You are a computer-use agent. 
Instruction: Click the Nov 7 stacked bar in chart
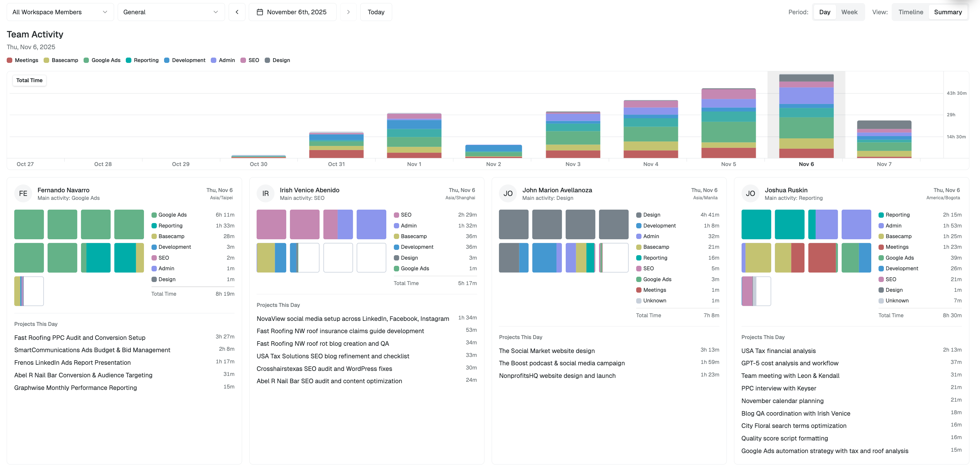click(884, 139)
